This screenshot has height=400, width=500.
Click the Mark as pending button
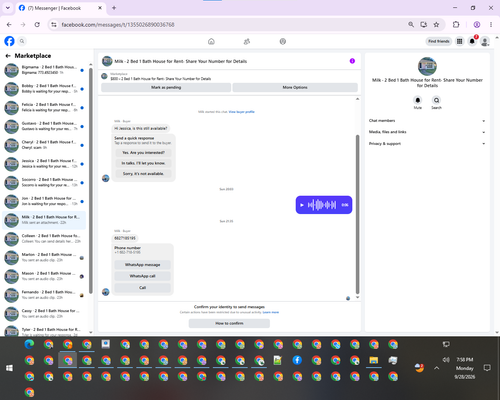click(x=166, y=87)
